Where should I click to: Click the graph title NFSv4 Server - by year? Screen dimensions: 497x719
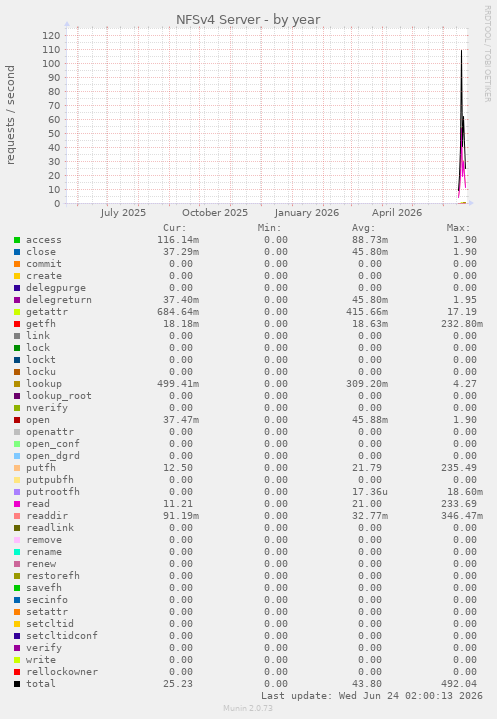[248, 20]
